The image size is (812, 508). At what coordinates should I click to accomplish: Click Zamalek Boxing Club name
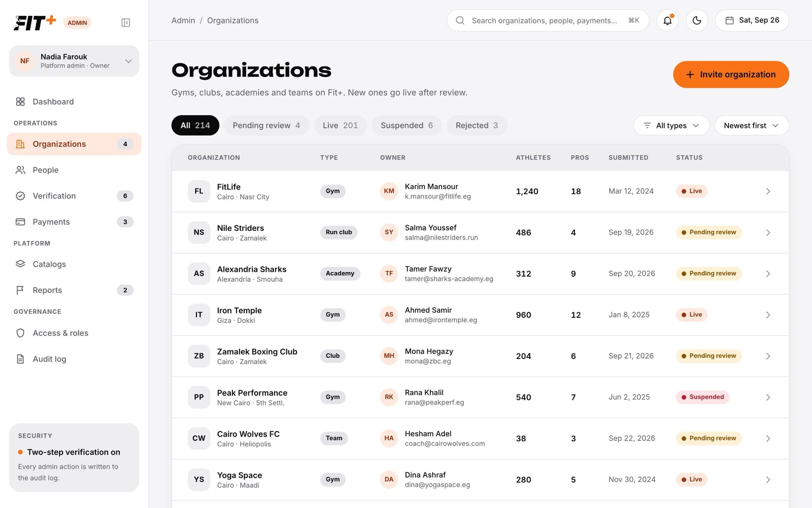[x=257, y=352]
